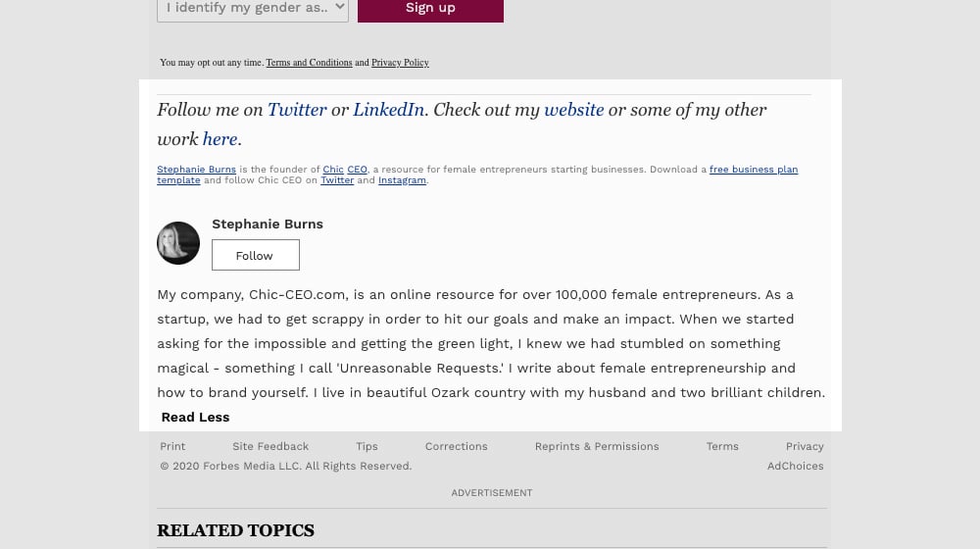The height and width of the screenshot is (549, 980).
Task: Follow the italic Twitter link
Action: [297, 110]
